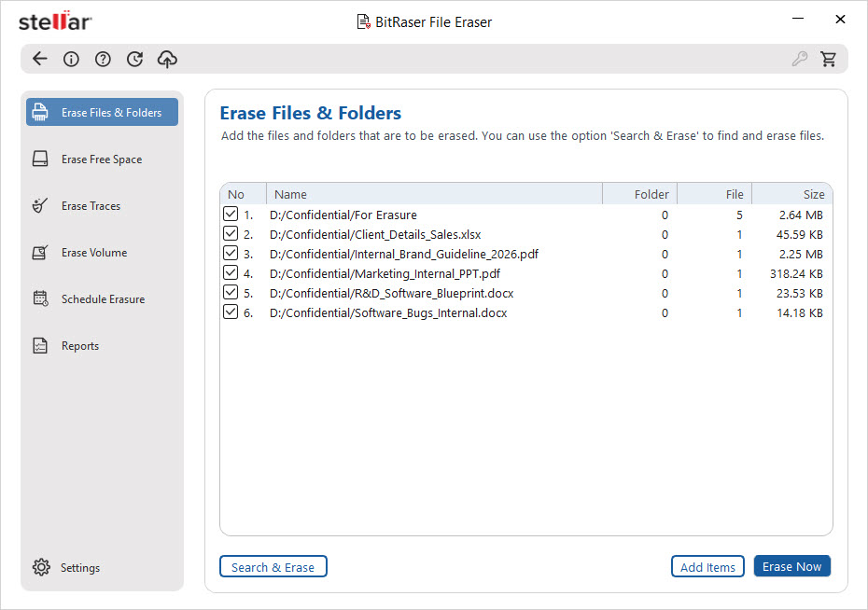
Task: Click the 14.18 KB size value
Action: [799, 313]
